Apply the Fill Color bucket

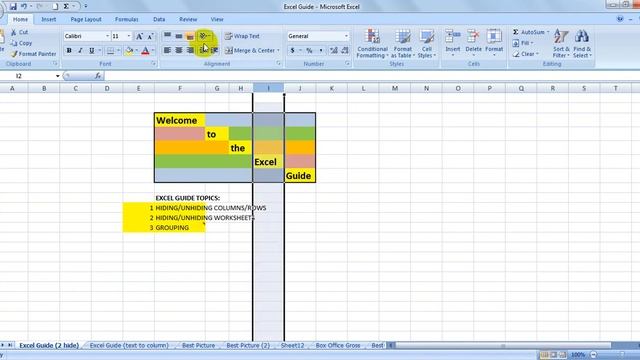pyautogui.click(x=129, y=51)
